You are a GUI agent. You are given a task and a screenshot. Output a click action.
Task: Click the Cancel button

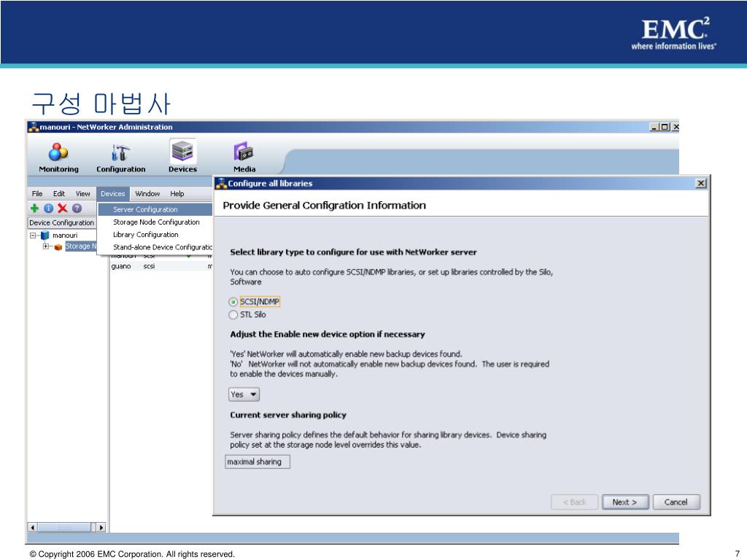click(x=676, y=502)
